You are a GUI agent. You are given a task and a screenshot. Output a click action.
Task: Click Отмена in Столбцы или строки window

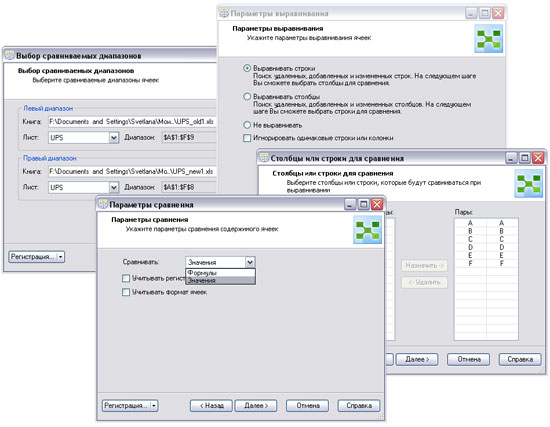pos(469,359)
